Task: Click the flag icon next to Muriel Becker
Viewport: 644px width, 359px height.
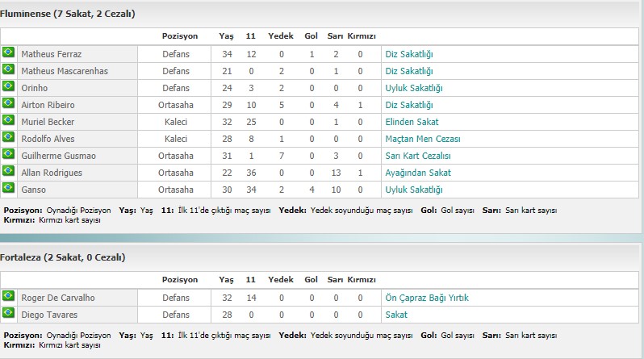Action: [x=8, y=120]
